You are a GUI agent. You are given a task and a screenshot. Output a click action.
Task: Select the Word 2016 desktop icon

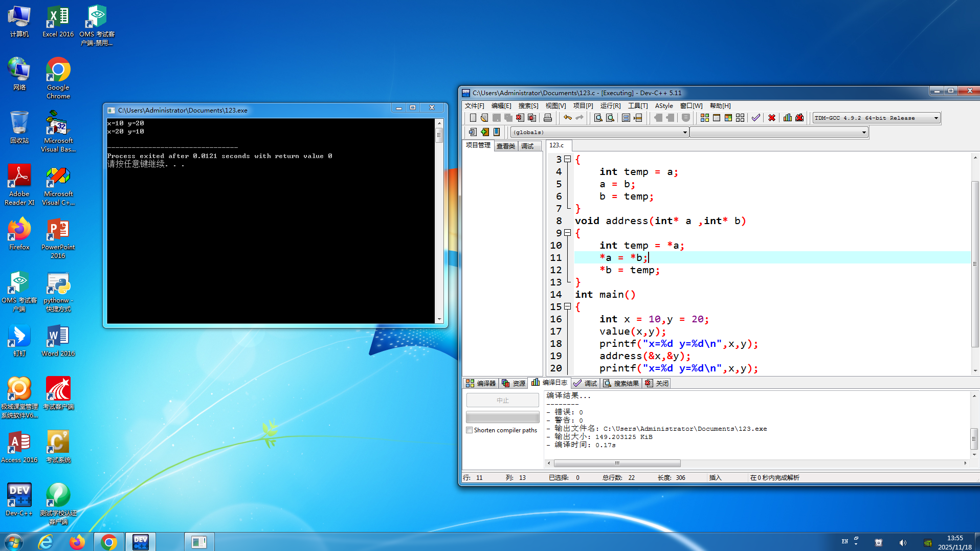coord(58,340)
